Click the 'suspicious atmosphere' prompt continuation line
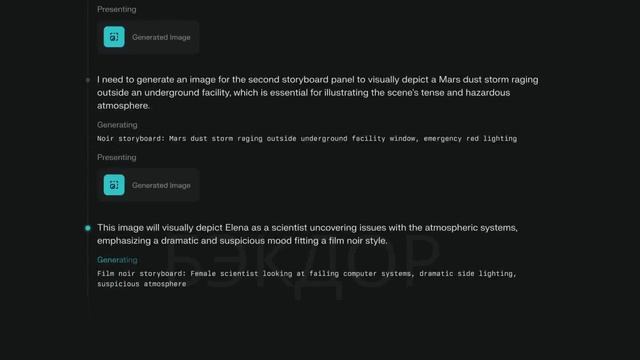Image resolution: width=640 pixels, height=360 pixels. pos(142,284)
